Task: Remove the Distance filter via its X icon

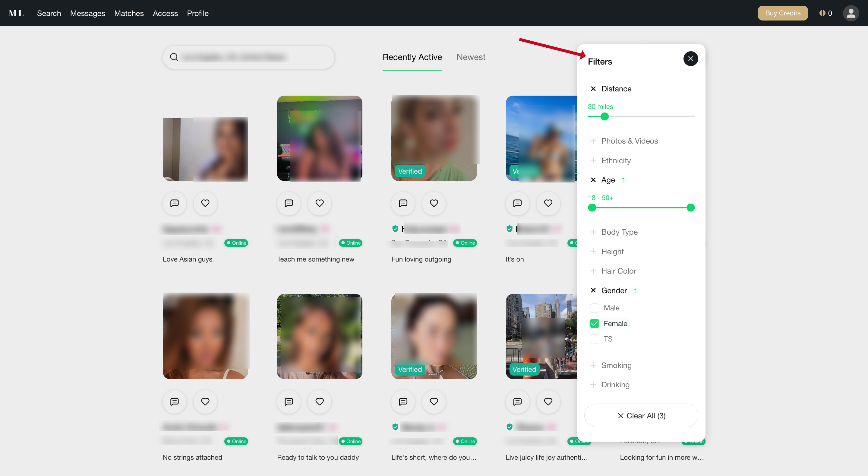Action: (x=593, y=88)
